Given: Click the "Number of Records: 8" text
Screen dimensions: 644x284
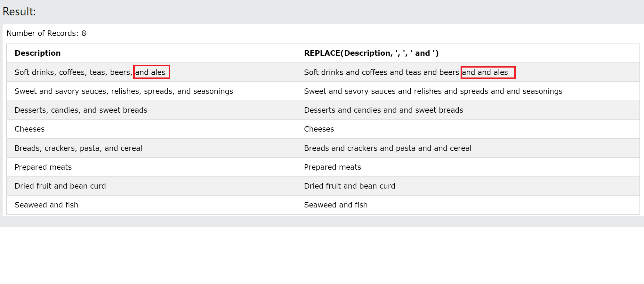Looking at the screenshot, I should point(46,33).
